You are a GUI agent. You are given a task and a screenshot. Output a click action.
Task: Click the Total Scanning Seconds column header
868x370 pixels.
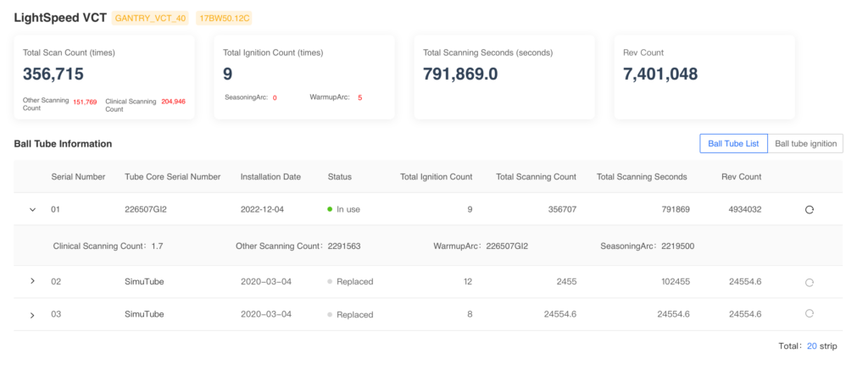[642, 177]
